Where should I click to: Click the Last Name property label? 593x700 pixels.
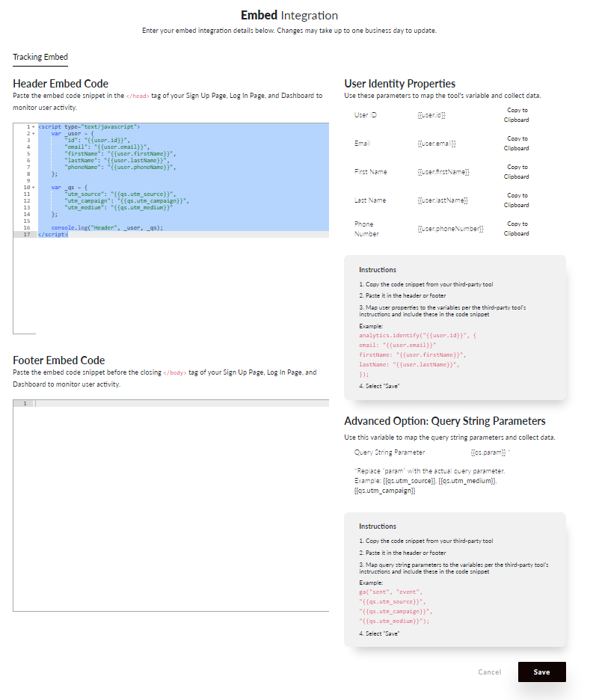[x=370, y=200]
